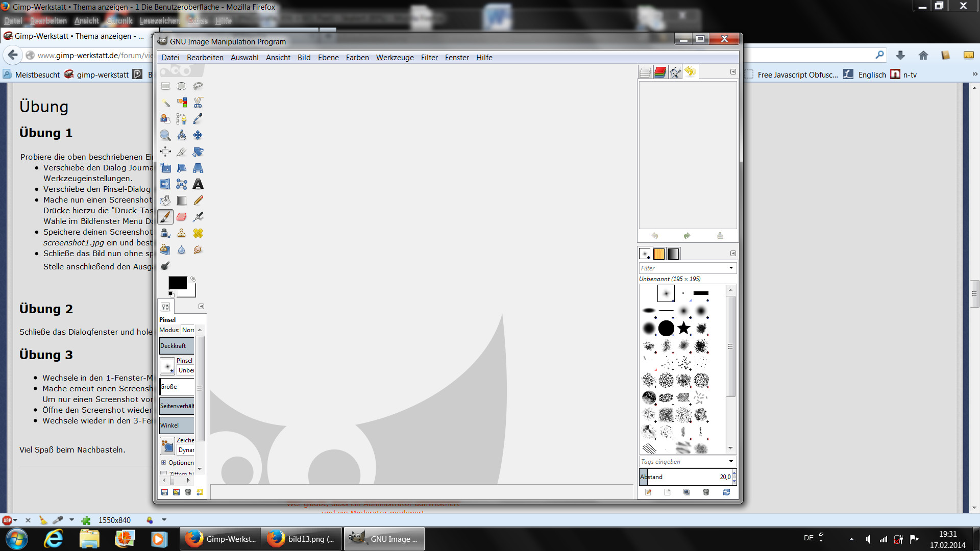
Task: Select the Scissors selection tool
Action: 198,103
